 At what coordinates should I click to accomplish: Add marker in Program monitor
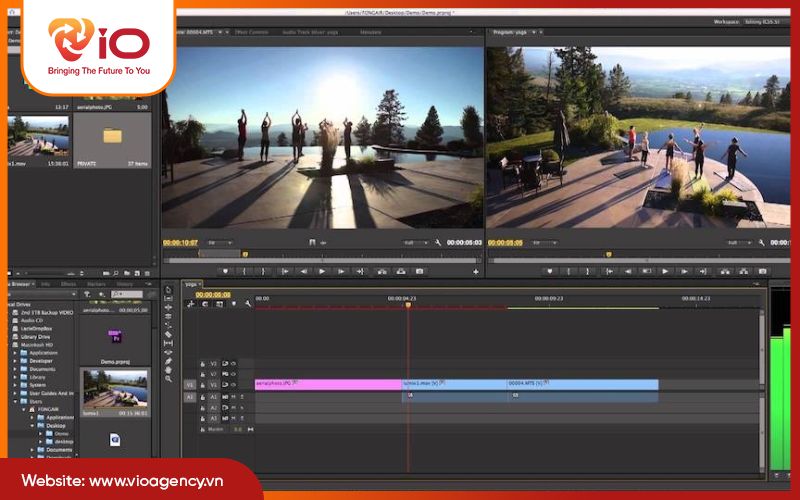coord(549,271)
